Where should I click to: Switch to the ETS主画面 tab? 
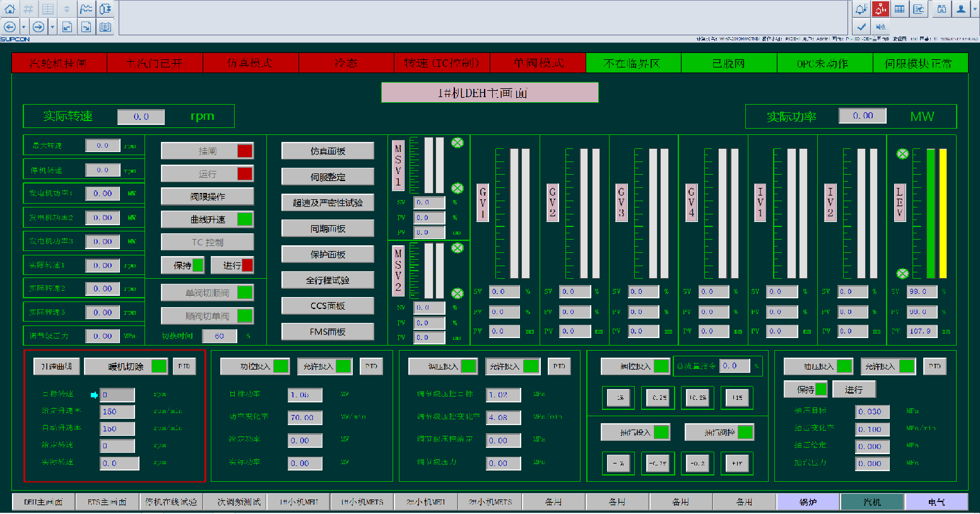(x=107, y=502)
